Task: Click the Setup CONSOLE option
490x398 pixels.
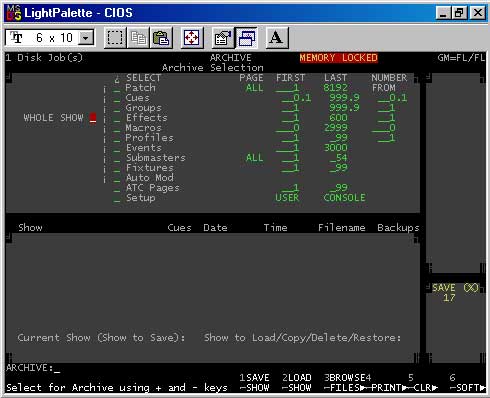Action: pos(344,198)
